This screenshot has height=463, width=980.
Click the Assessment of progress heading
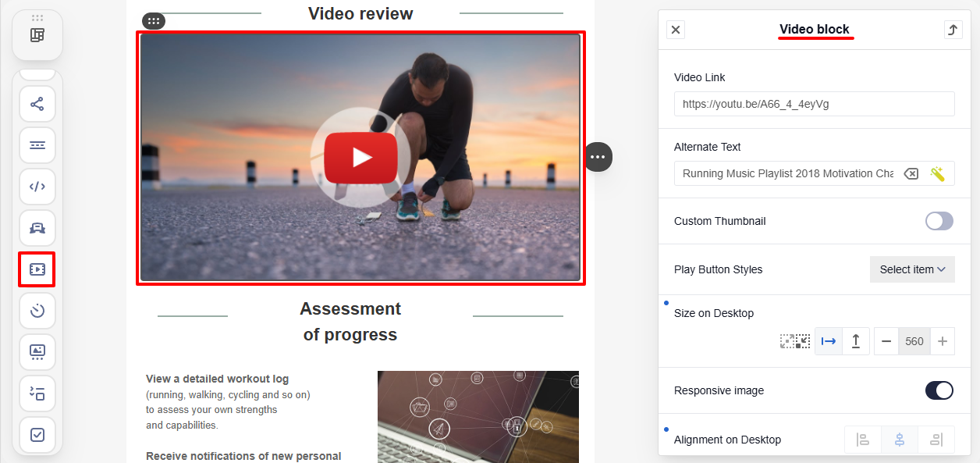pos(350,322)
